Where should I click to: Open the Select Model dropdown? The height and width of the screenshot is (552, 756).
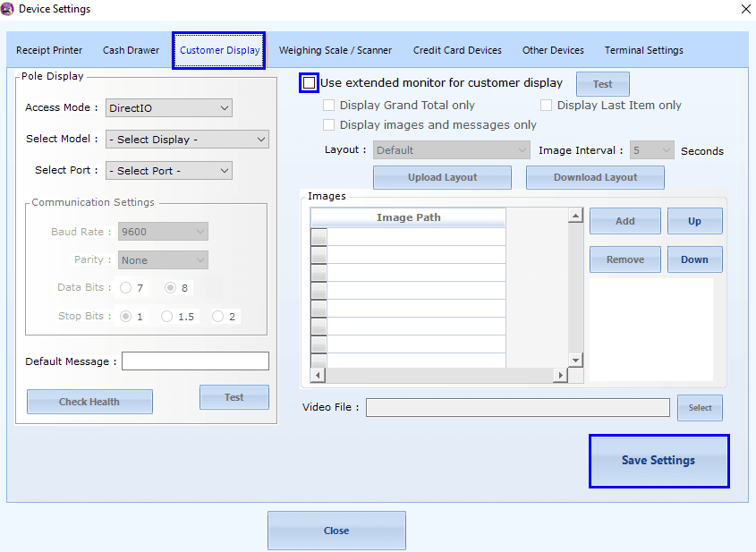(187, 140)
